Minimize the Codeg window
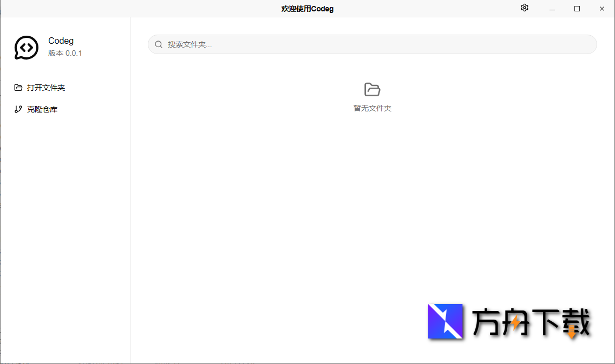The width and height of the screenshot is (615, 364). [552, 9]
